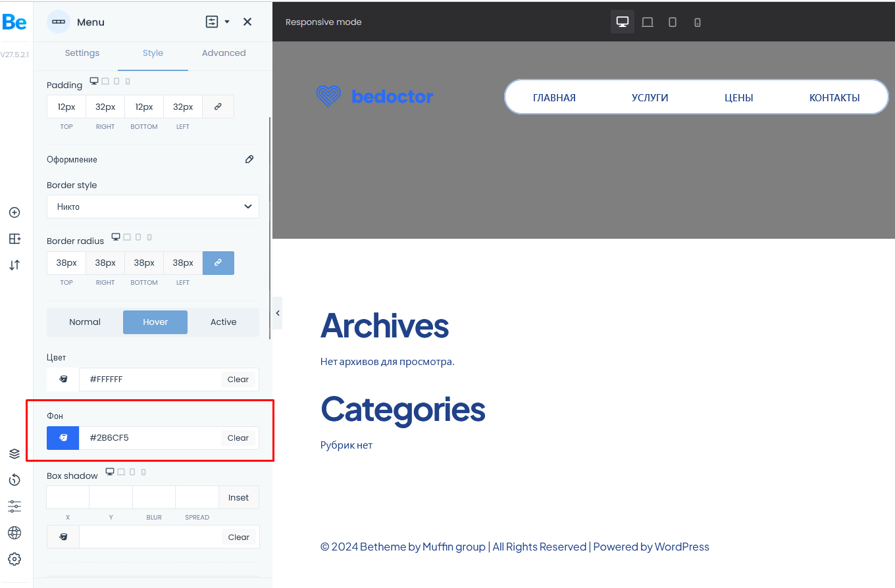Open the layers navigator icon
The height and width of the screenshot is (588, 895).
[x=14, y=454]
